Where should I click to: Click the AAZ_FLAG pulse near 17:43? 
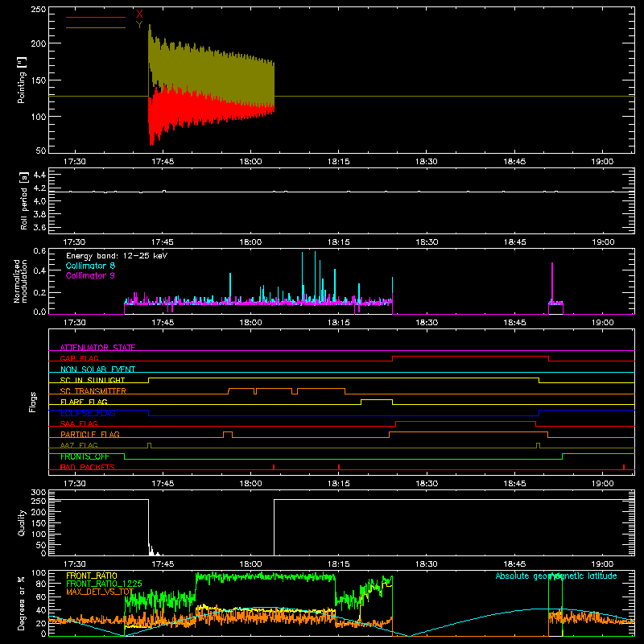[149, 445]
